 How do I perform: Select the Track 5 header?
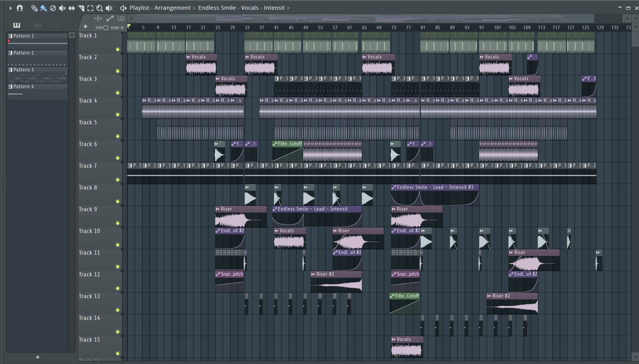(100, 129)
